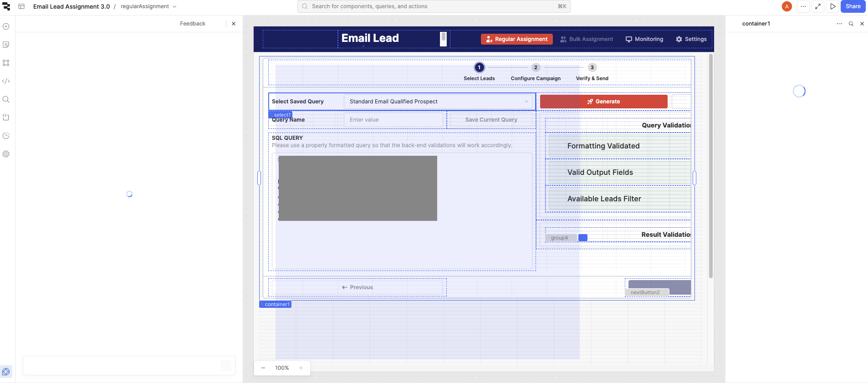Screen dimensions: 868x383
Task: Toggle the layout panel icon beside logo
Action: click(x=21, y=6)
